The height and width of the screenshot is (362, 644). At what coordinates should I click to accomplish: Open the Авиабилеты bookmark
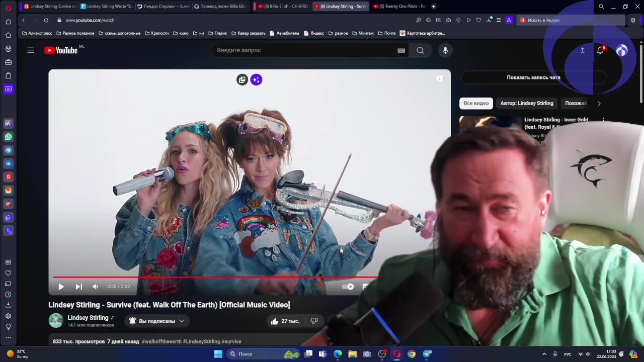click(284, 33)
